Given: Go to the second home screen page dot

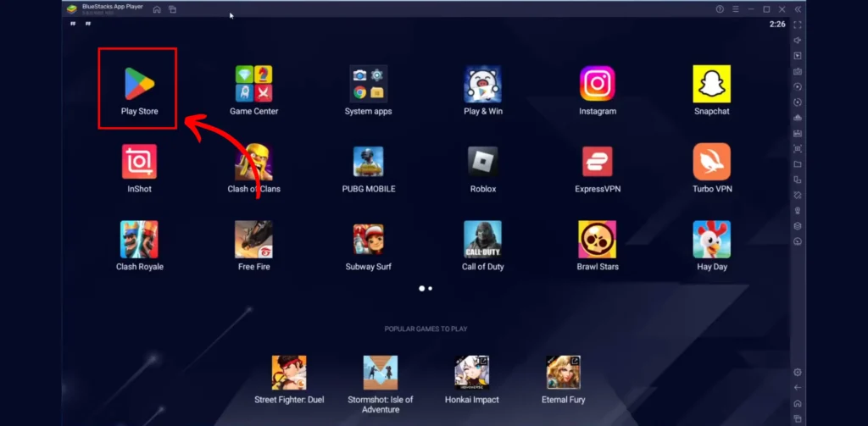Looking at the screenshot, I should click(430, 288).
